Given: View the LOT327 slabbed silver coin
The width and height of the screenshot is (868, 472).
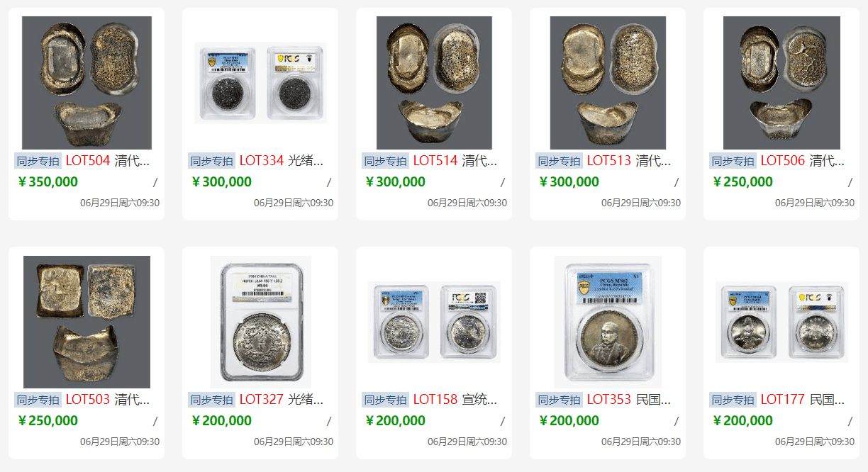Looking at the screenshot, I should tap(260, 322).
